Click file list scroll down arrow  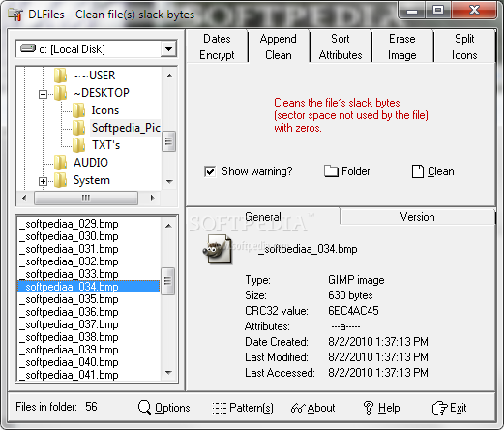coord(168,373)
